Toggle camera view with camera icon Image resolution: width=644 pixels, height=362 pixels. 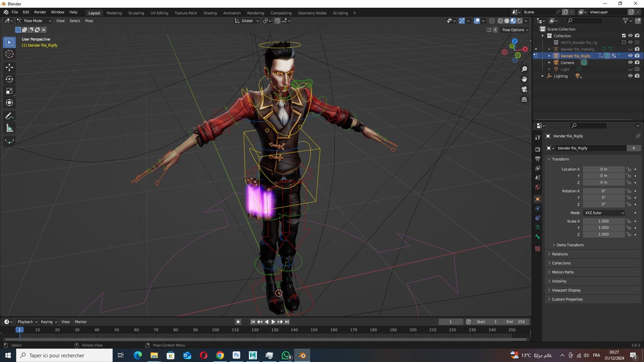(x=524, y=89)
